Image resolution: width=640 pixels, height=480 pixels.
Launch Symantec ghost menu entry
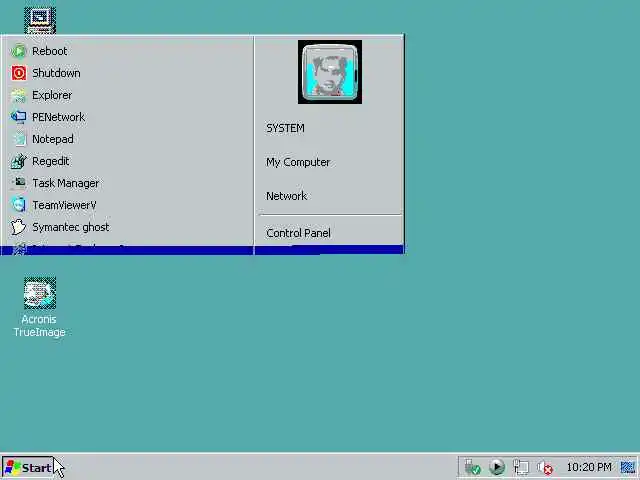point(127,227)
